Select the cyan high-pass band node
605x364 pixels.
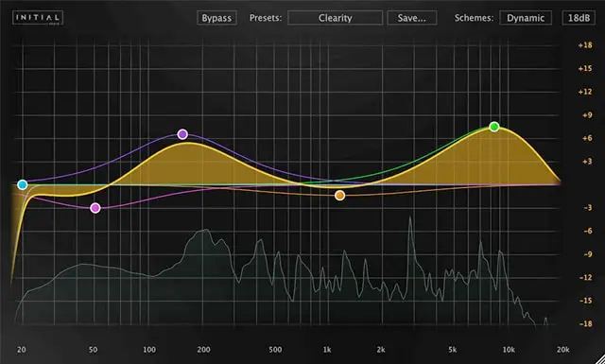(x=23, y=184)
